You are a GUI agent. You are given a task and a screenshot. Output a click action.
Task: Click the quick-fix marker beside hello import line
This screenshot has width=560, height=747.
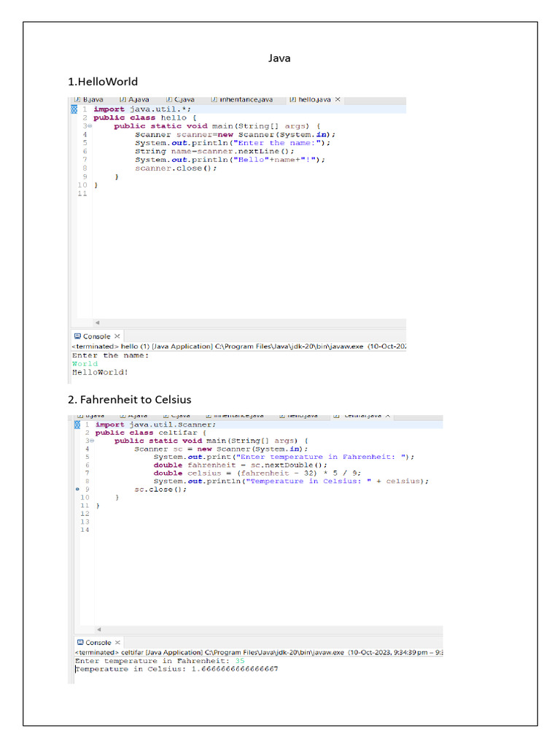(x=74, y=109)
